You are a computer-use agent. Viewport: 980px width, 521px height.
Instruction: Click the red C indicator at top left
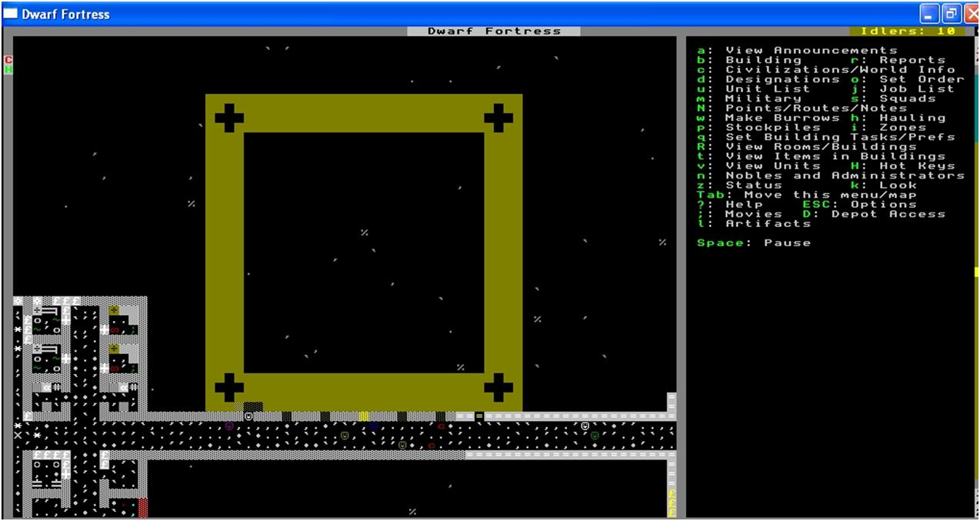8,60
